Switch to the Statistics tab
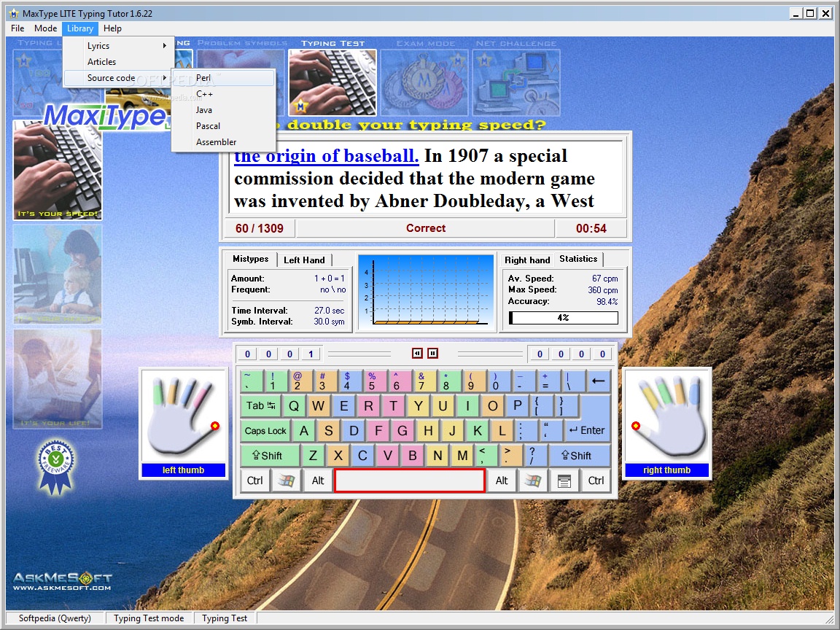The image size is (840, 630). coord(578,260)
